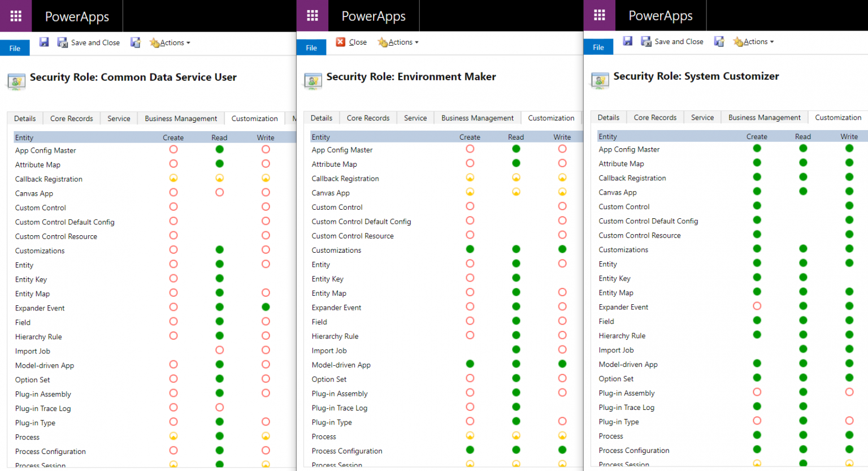868x471 pixels.
Task: Toggle Plug-in Type Create in System Customizer role
Action: [757, 421]
